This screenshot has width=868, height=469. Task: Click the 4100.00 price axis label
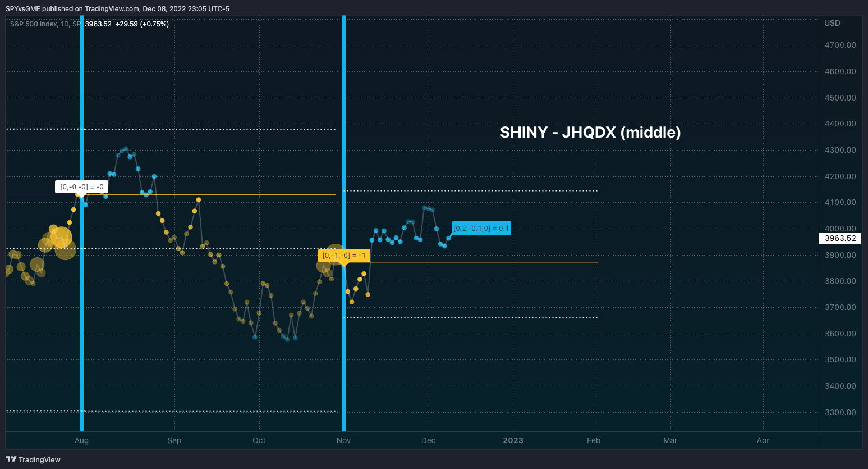(x=840, y=202)
